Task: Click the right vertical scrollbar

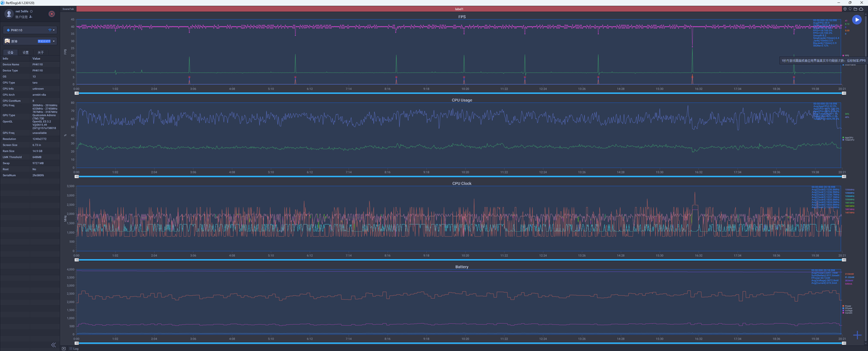Action: click(x=866, y=178)
